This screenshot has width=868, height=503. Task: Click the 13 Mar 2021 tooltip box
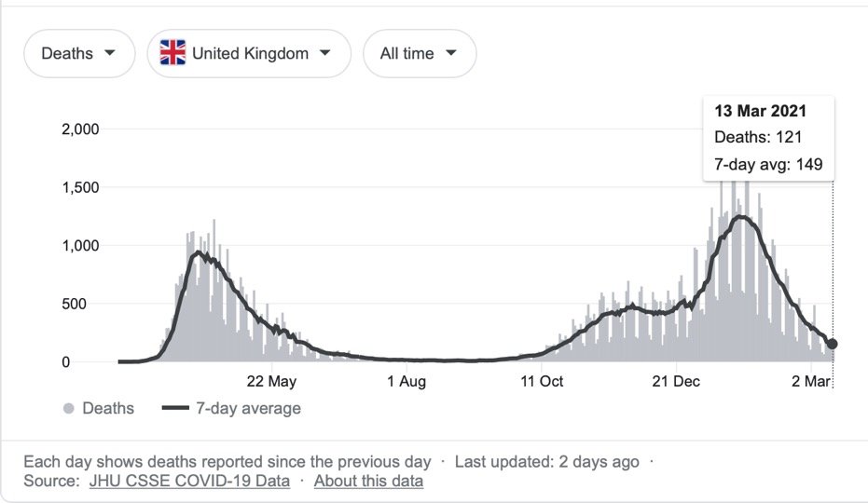click(768, 138)
